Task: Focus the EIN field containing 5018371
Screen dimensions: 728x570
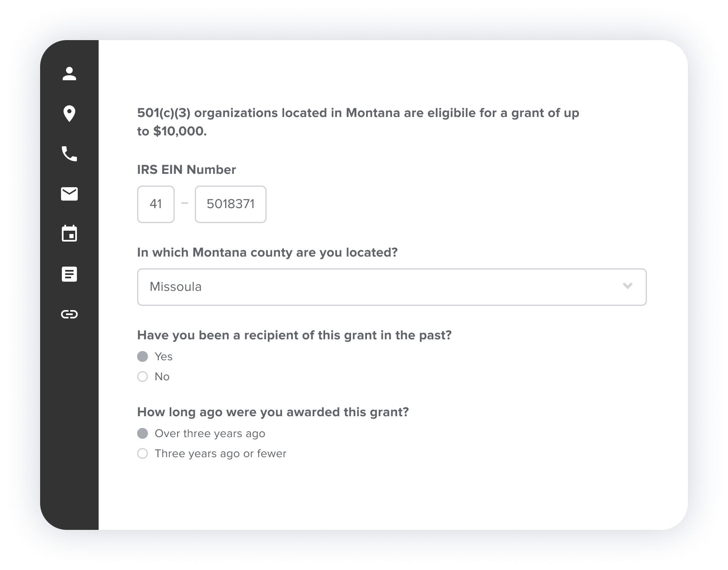Action: pyautogui.click(x=231, y=204)
